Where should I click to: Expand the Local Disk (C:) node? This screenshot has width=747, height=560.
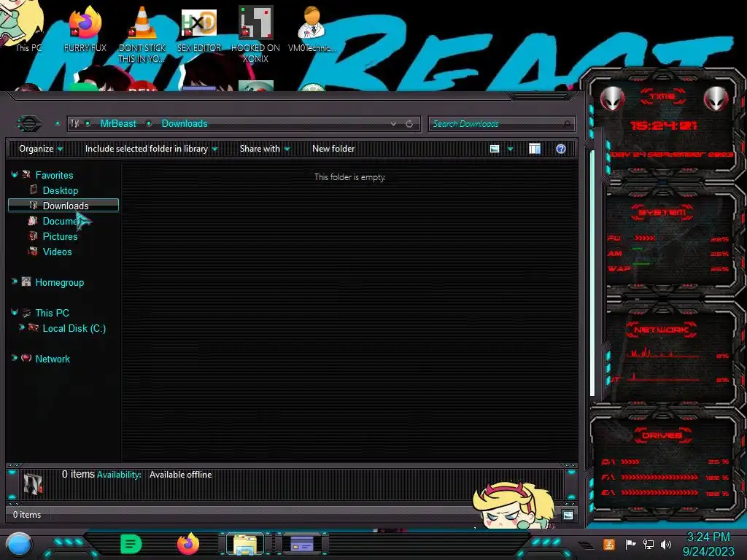tap(21, 327)
